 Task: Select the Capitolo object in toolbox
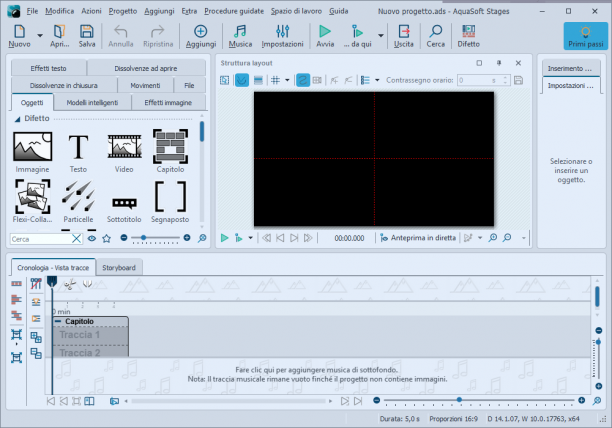[x=170, y=151]
